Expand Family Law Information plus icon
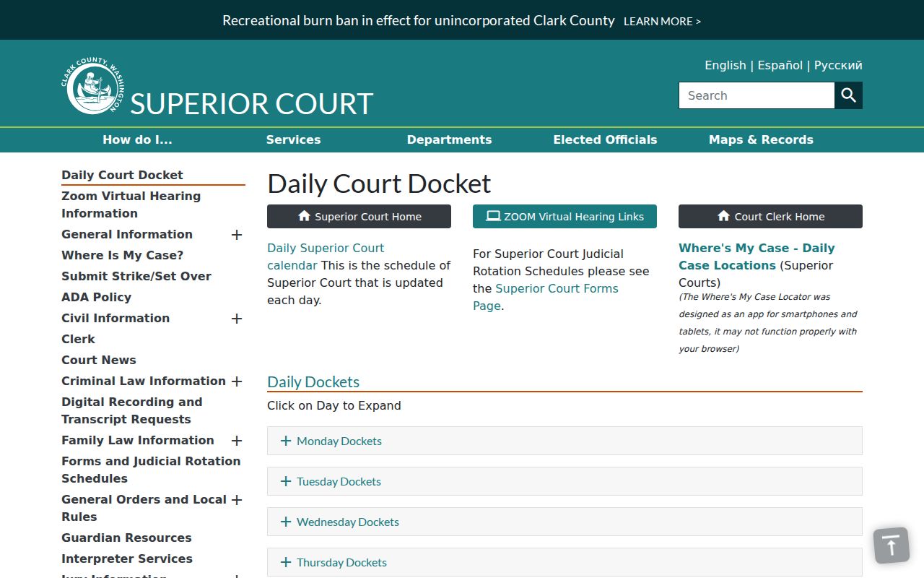Viewport: 924px width, 578px height. 236,441
